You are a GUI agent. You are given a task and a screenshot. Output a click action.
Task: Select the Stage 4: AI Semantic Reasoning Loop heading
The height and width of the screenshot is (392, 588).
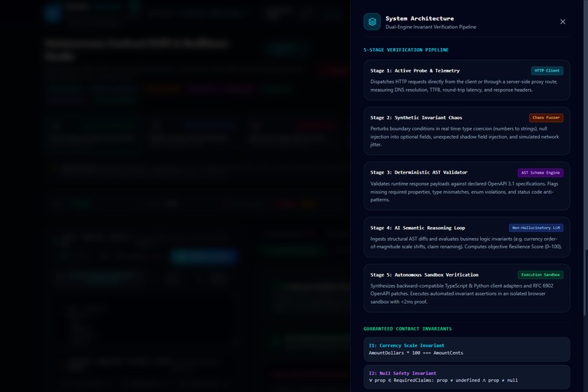click(418, 228)
